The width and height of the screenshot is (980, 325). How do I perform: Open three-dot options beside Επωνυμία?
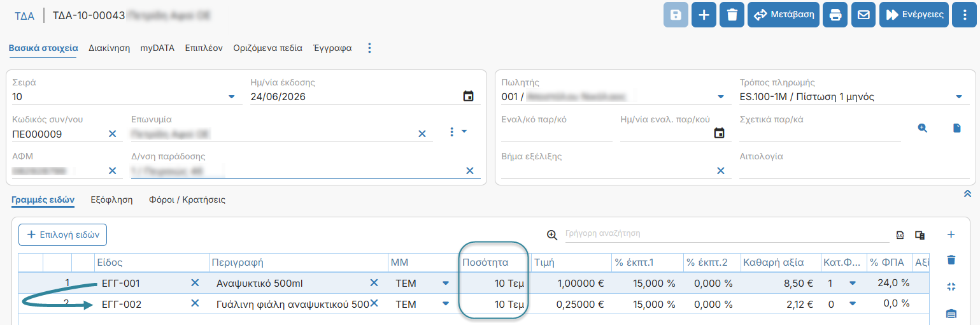452,131
